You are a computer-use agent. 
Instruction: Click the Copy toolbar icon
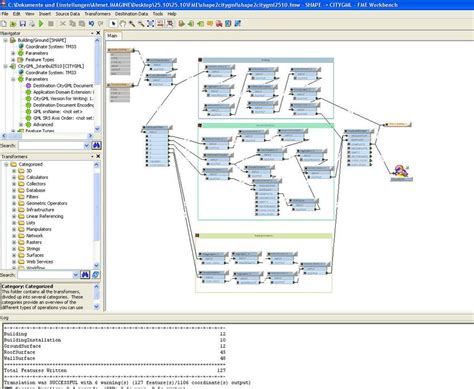tap(72, 23)
